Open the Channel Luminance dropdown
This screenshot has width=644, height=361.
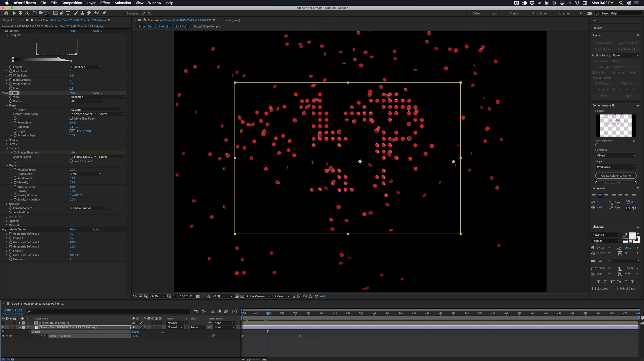point(86,67)
